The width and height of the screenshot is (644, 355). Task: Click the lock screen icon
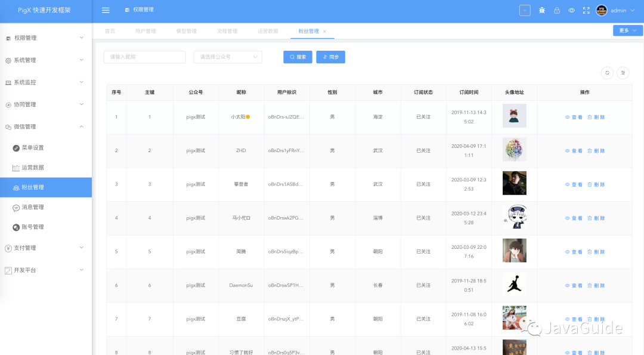point(556,10)
